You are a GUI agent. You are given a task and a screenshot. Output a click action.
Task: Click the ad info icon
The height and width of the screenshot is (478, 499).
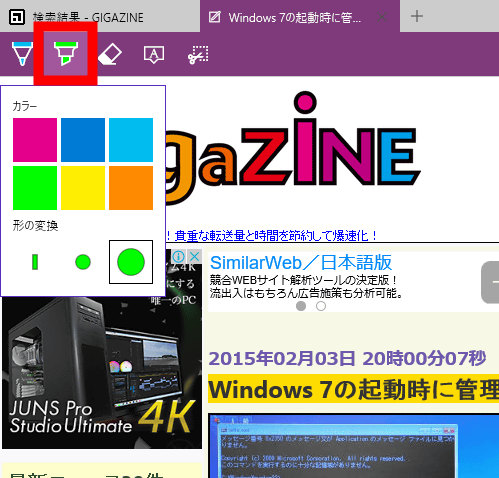tap(178, 257)
